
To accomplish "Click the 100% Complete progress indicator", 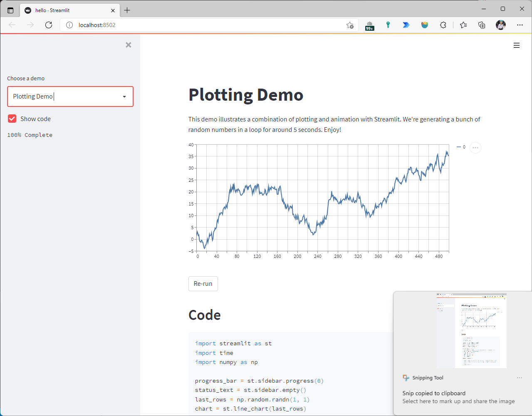I will [x=30, y=135].
